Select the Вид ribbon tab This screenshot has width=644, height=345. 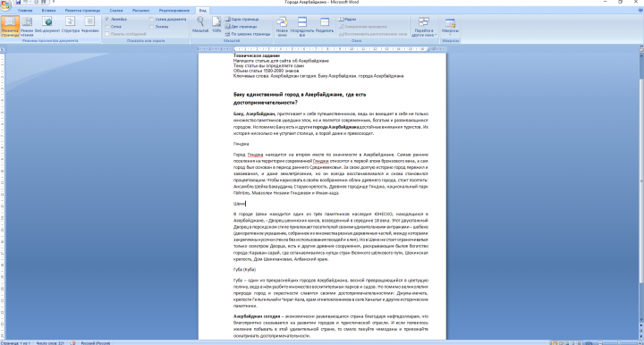(202, 10)
